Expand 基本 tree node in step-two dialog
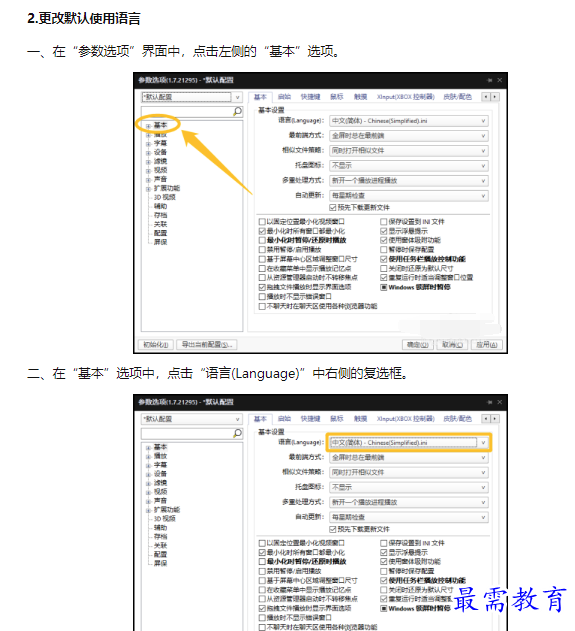 tap(148, 447)
